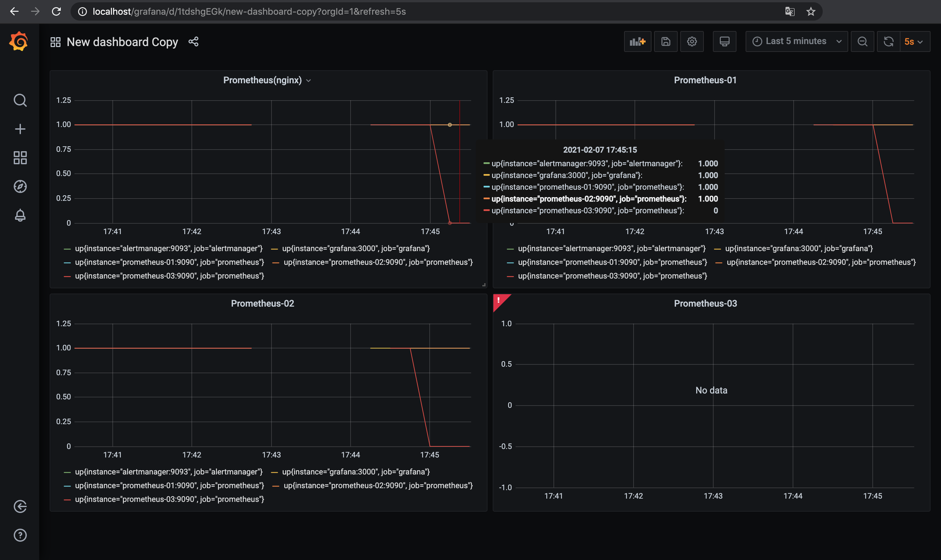Pick color for prometheus-03 line in Prometheus-02 legend
This screenshot has width=941, height=560.
pyautogui.click(x=67, y=500)
